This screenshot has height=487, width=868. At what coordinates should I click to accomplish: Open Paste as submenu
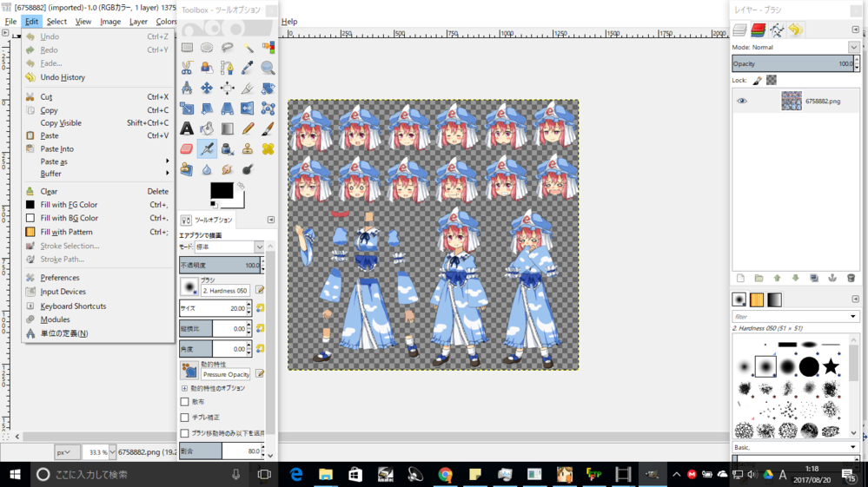pyautogui.click(x=97, y=161)
